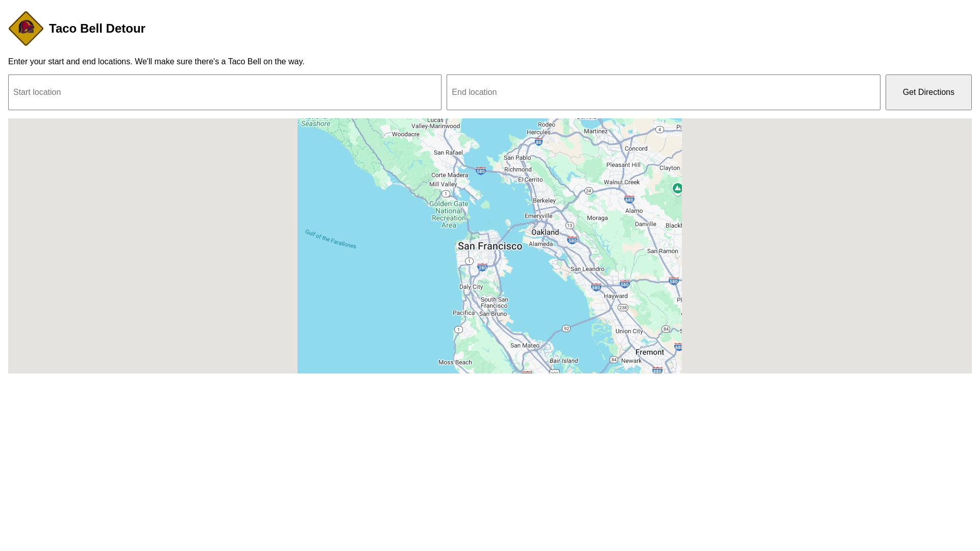
Task: Focus the End location input field
Action: [x=663, y=92]
